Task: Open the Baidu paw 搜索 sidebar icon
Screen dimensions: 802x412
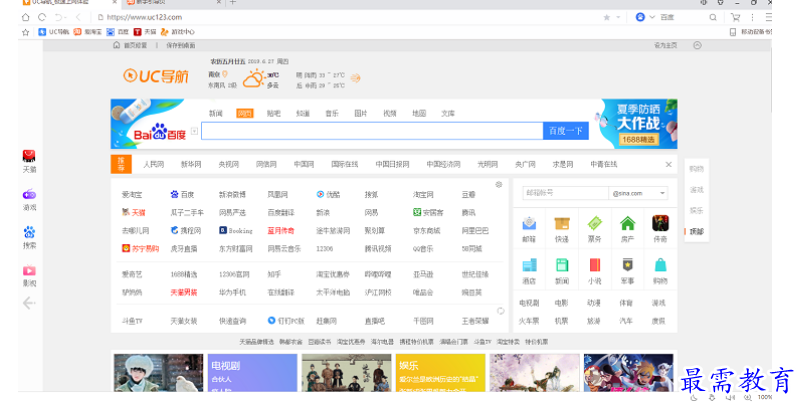Action: click(29, 233)
